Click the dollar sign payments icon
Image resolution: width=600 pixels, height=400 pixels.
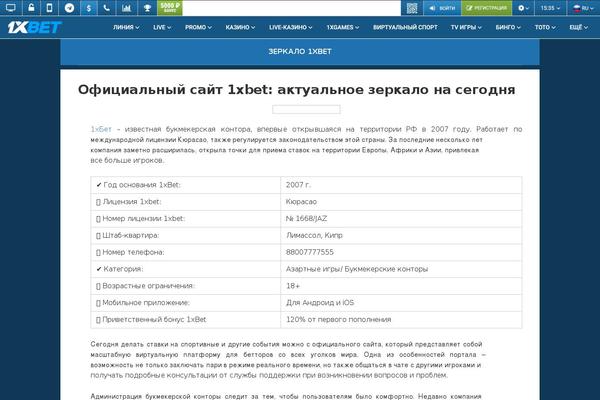88,8
